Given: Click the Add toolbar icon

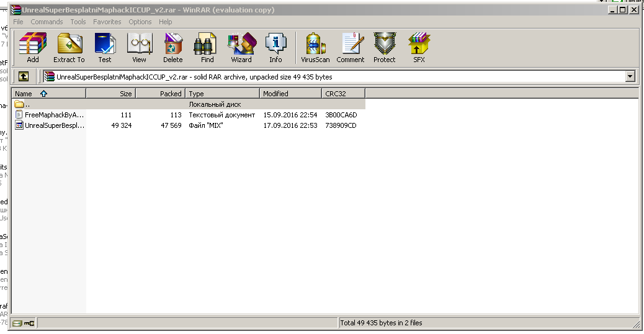Looking at the screenshot, I should (x=33, y=48).
